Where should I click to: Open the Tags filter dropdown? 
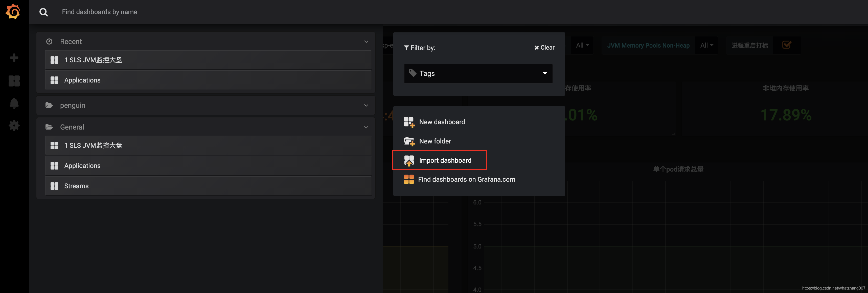tap(478, 73)
